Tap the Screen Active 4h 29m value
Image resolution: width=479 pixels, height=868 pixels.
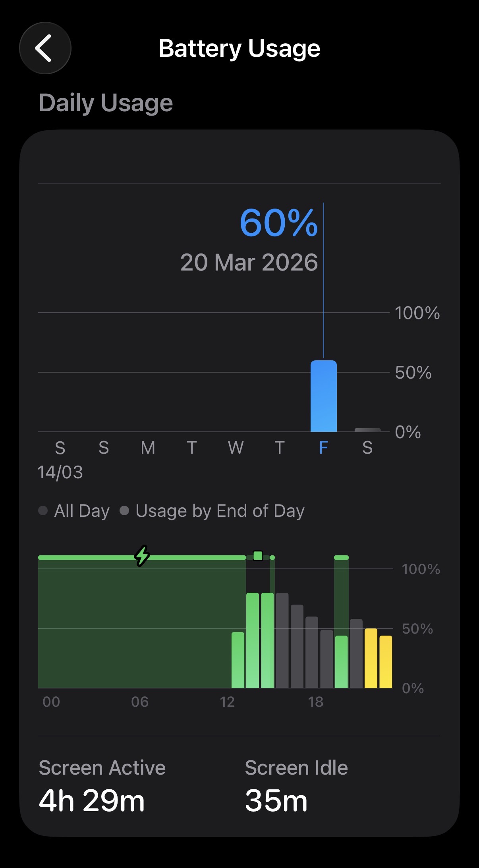92,801
